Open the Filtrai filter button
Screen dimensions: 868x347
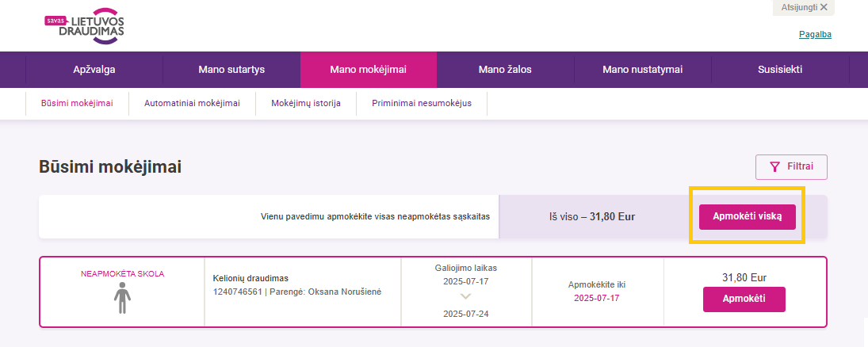(791, 166)
